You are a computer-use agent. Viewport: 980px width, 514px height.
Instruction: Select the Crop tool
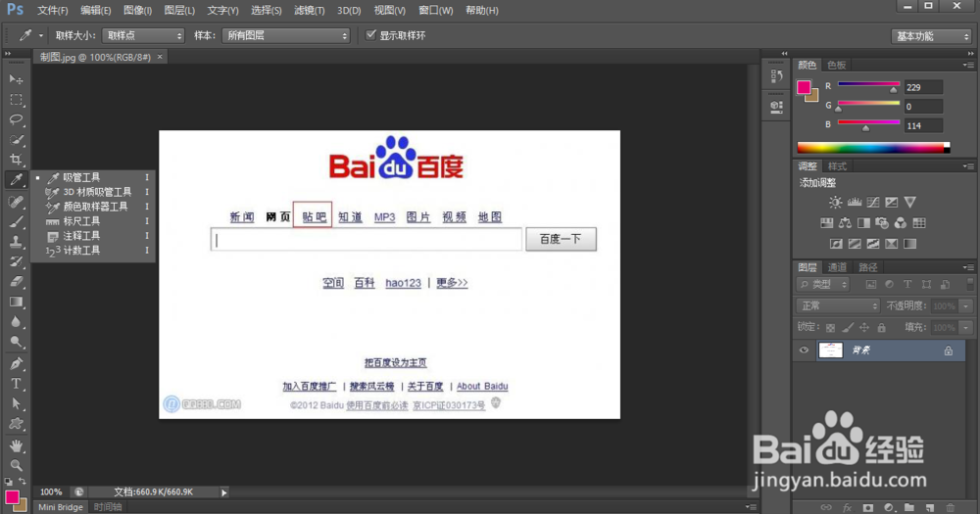[17, 160]
